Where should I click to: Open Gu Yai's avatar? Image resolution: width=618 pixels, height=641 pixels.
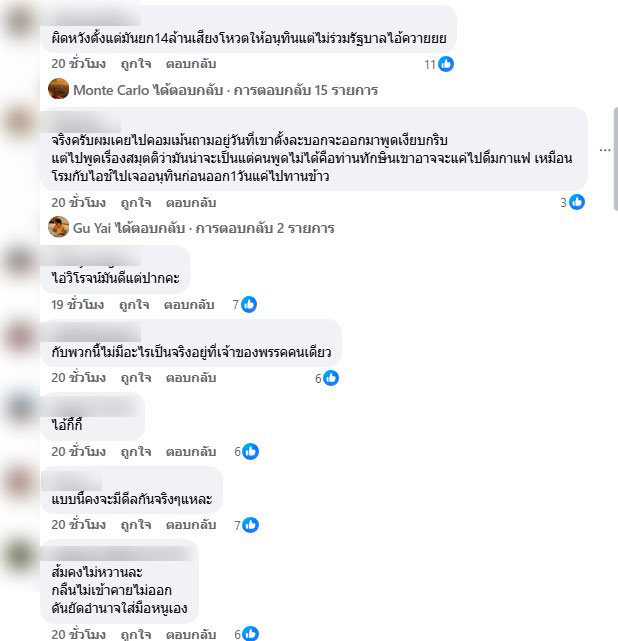pos(58,227)
